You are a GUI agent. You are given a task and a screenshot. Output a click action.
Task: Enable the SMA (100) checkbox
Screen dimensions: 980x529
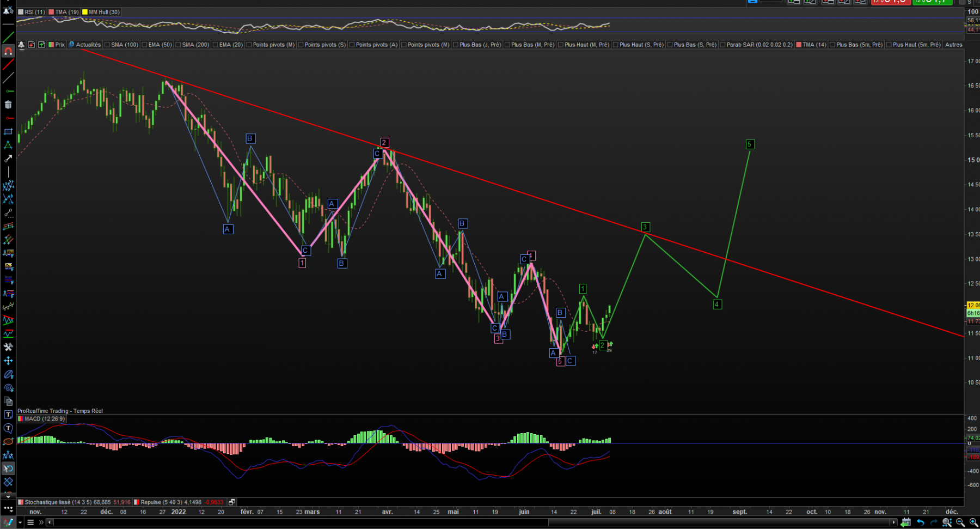point(107,45)
